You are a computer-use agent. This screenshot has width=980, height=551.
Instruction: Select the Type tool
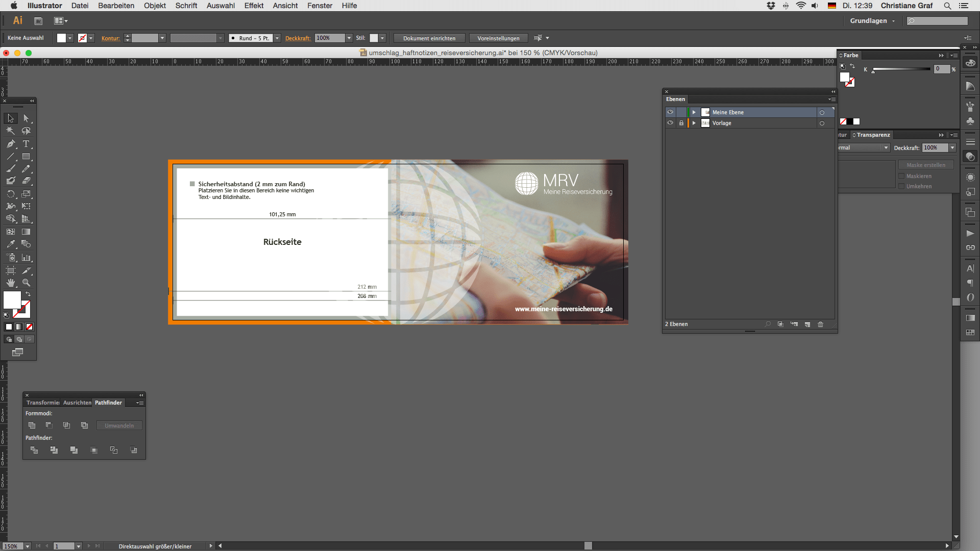(x=26, y=144)
